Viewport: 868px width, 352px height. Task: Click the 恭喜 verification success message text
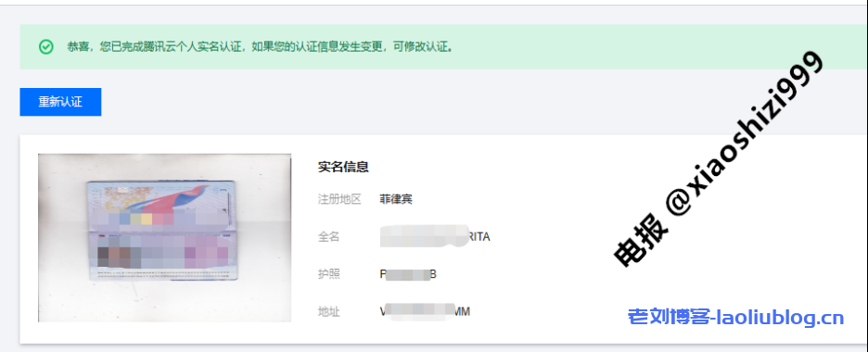click(x=260, y=47)
